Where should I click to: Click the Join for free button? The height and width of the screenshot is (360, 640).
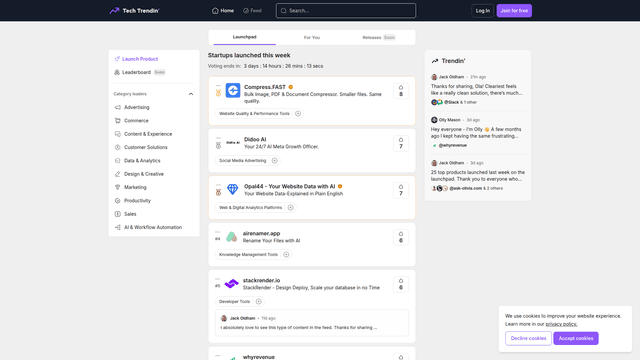coord(514,11)
